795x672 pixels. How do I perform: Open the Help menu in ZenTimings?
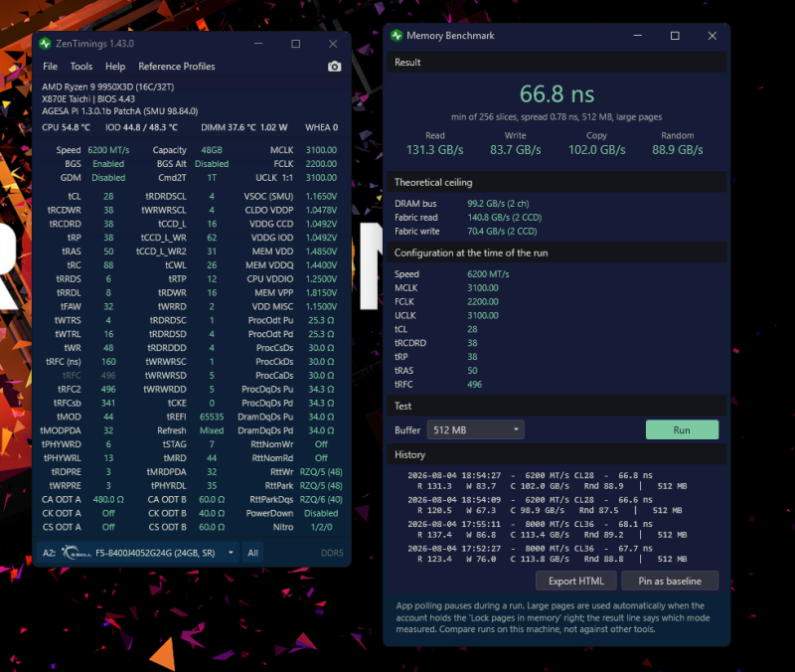coord(115,67)
